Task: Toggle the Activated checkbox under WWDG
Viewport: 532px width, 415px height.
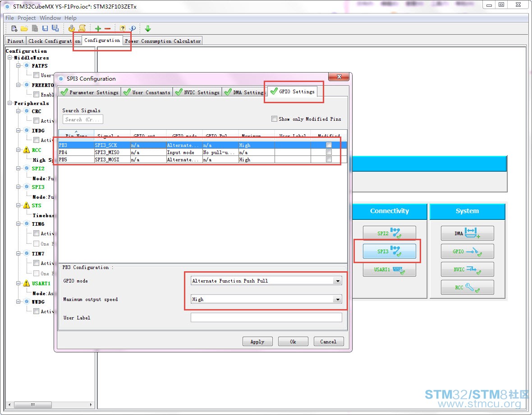Action: pos(37,311)
